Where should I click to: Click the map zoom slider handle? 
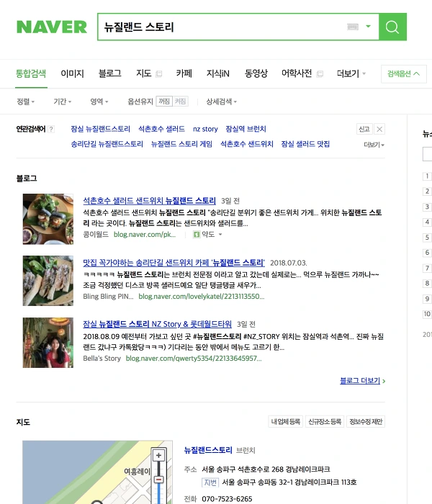point(159,480)
